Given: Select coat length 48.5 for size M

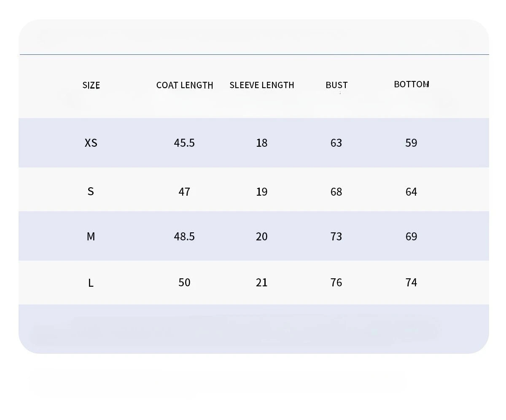Looking at the screenshot, I should [184, 237].
